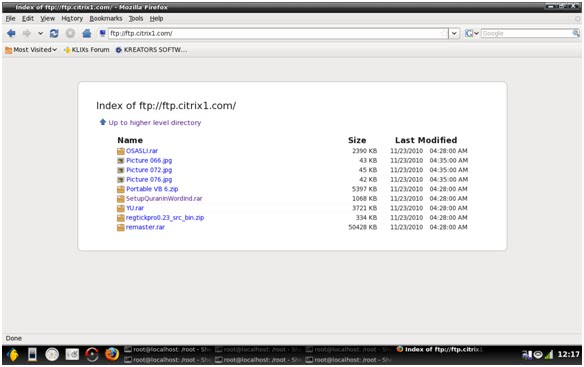
Task: Expand the Most Visited bookmarks folder
Action: point(31,50)
